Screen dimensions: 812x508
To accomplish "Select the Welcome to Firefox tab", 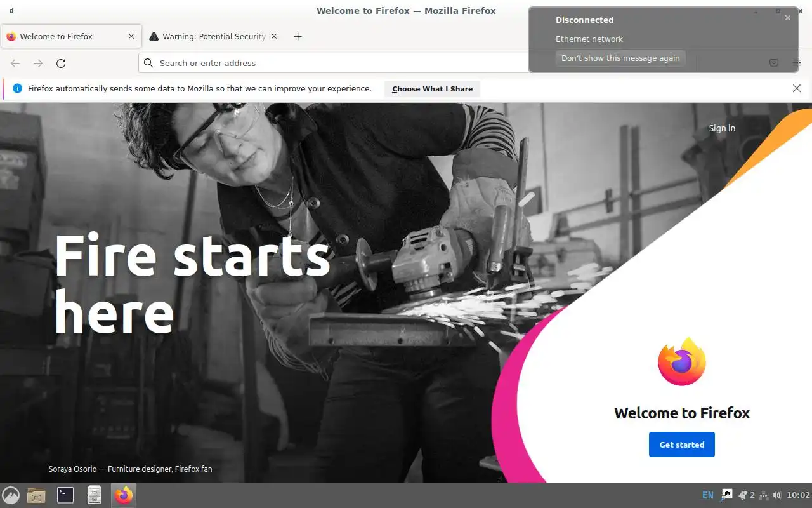I will click(70, 36).
